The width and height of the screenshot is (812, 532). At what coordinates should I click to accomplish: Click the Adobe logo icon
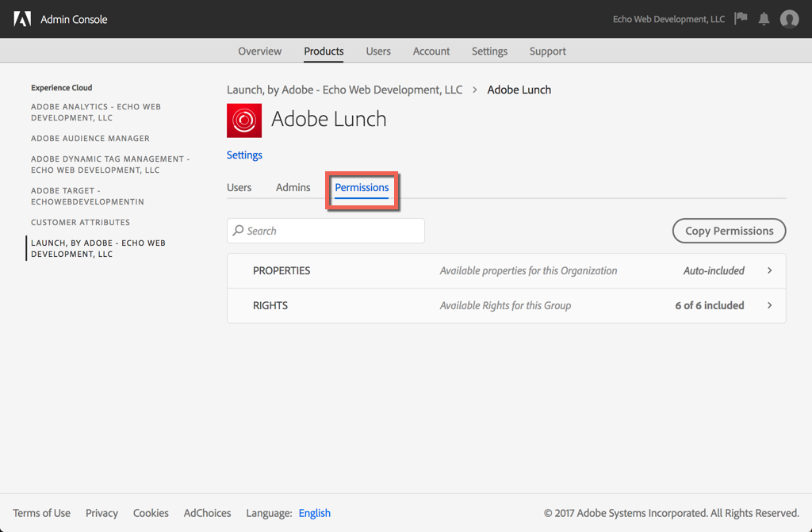pos(22,19)
